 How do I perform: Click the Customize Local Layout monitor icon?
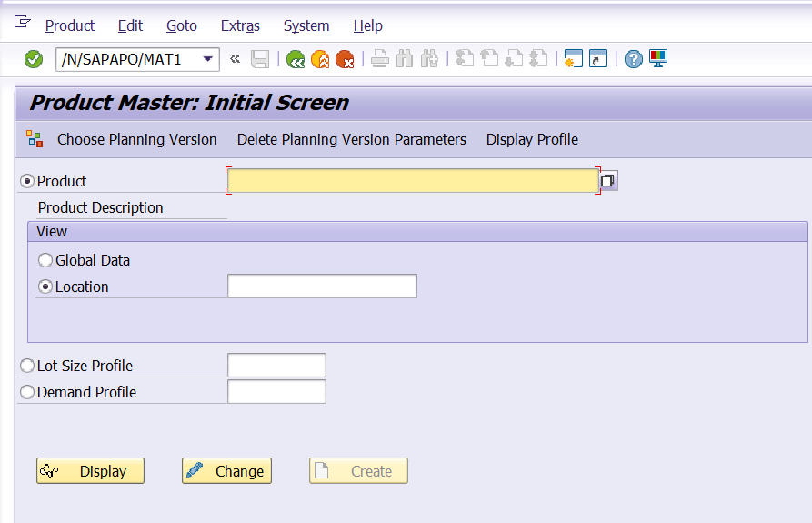point(658,58)
